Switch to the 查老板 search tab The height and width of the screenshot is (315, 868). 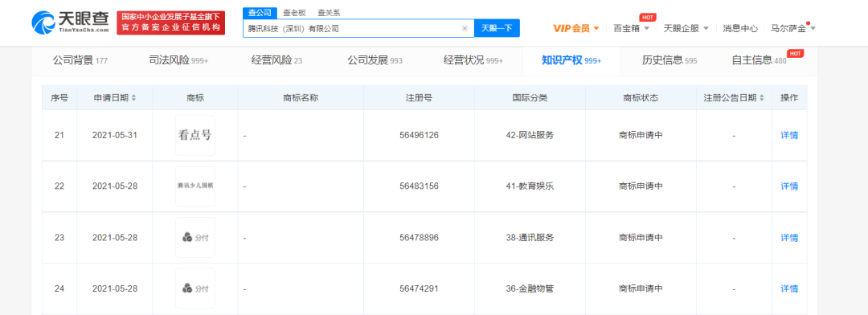click(294, 13)
